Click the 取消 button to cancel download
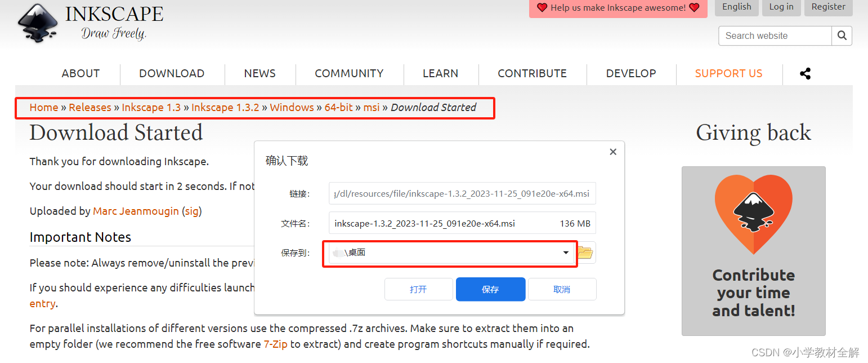Viewport: 868px width, 363px height. [562, 289]
